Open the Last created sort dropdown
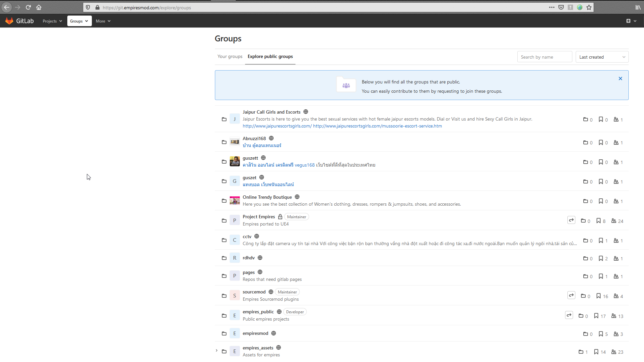Image resolution: width=644 pixels, height=362 pixels. tap(602, 57)
